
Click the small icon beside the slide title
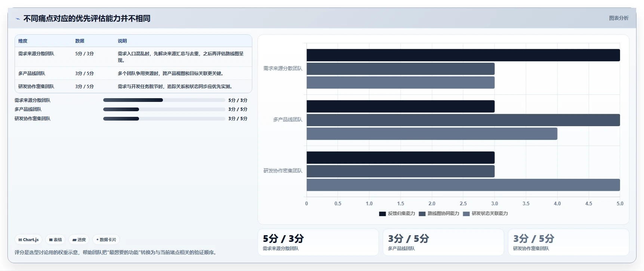click(18, 19)
